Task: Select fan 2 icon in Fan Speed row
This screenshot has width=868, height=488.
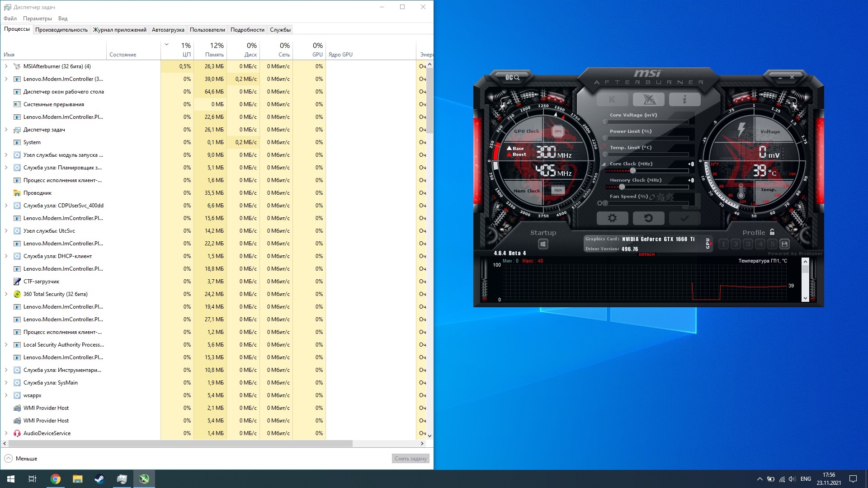Action: click(670, 197)
